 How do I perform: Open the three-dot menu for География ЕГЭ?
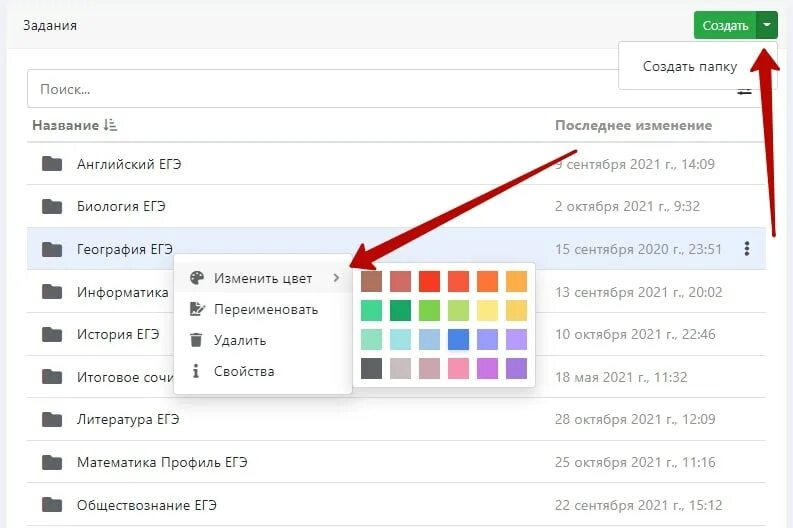[x=747, y=248]
